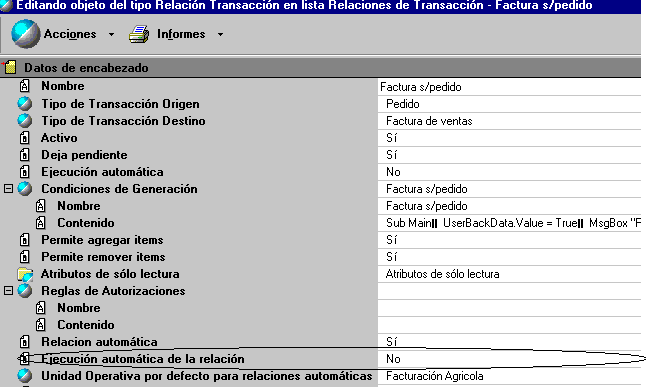646x387 pixels.
Task: Select the Destino value 'Factura de ventas'
Action: [x=509, y=121]
